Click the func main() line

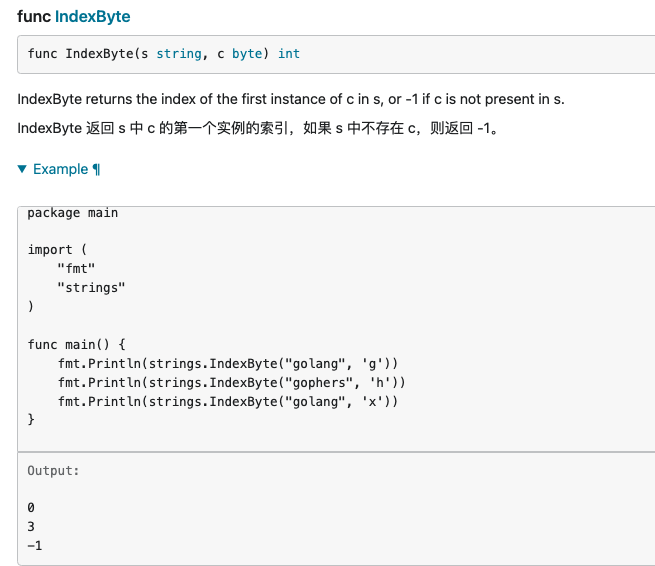pos(76,344)
